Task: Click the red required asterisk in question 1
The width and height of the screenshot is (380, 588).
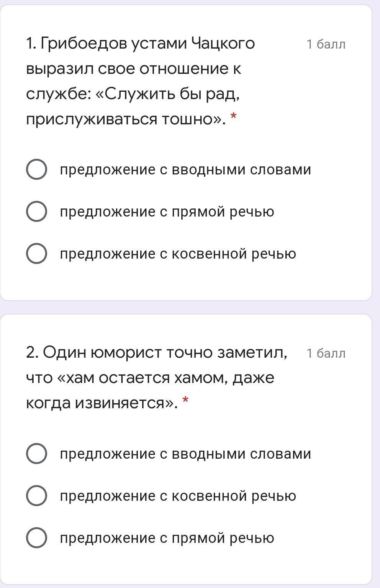Action: click(233, 116)
